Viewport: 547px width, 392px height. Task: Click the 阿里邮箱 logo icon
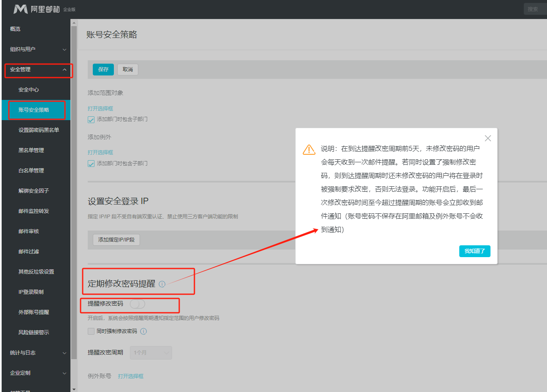[x=20, y=9]
